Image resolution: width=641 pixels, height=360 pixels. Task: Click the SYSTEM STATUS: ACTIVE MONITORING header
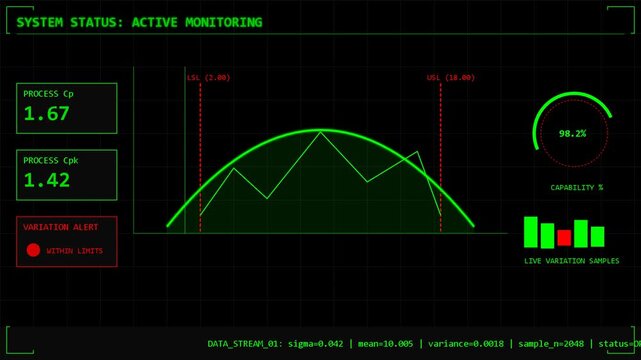click(139, 22)
